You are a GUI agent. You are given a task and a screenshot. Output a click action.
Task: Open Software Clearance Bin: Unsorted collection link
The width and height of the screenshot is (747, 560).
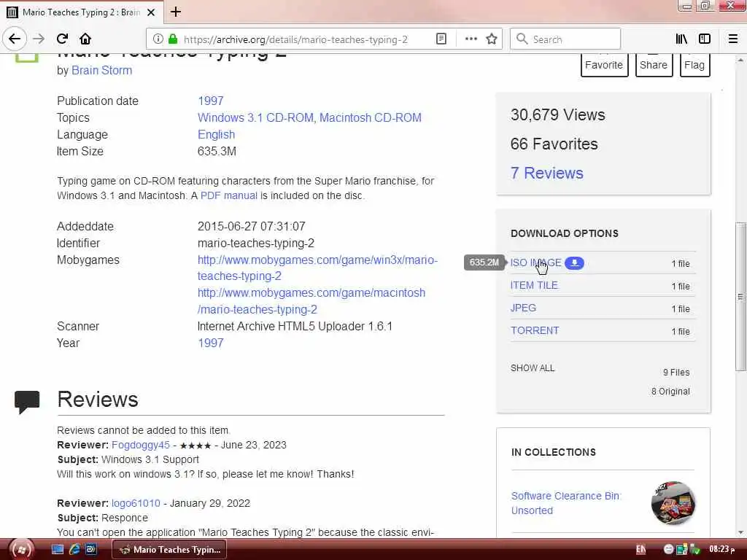point(566,503)
